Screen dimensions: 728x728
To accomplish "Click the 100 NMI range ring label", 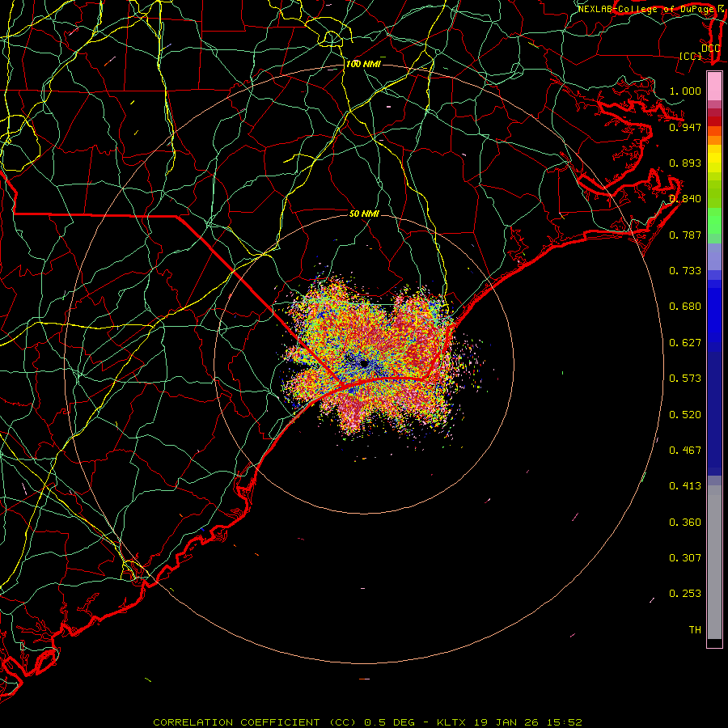I will pyautogui.click(x=363, y=64).
